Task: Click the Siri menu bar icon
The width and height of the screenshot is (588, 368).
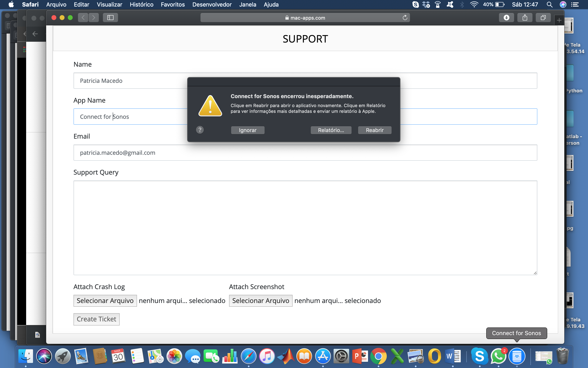Action: point(563,4)
